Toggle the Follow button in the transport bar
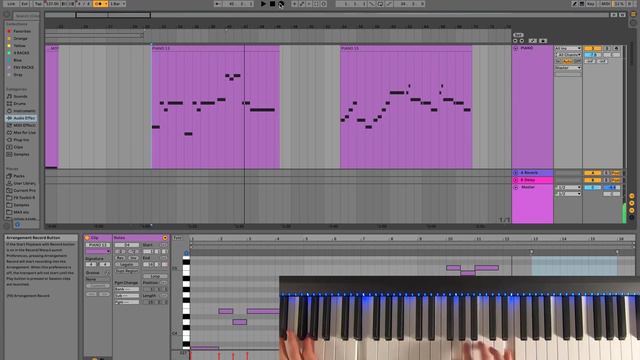Screen dimensions: 640x360 coord(218,4)
